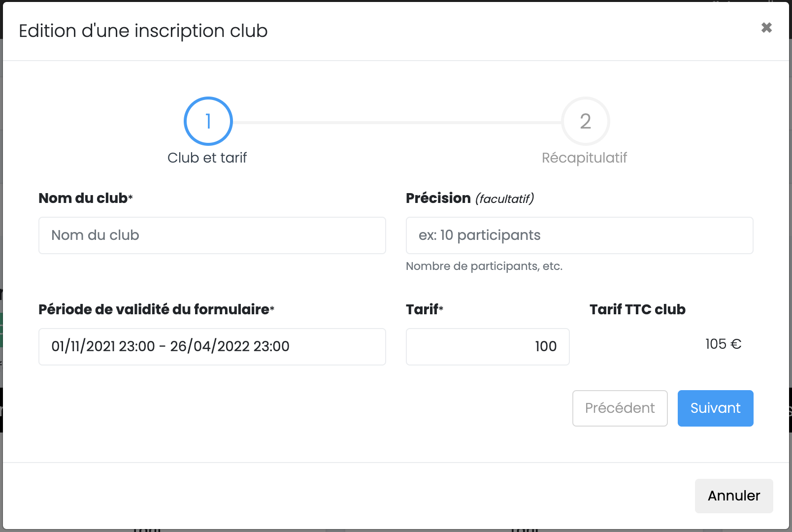
Task: Go to step 2 circle
Action: coord(585,121)
